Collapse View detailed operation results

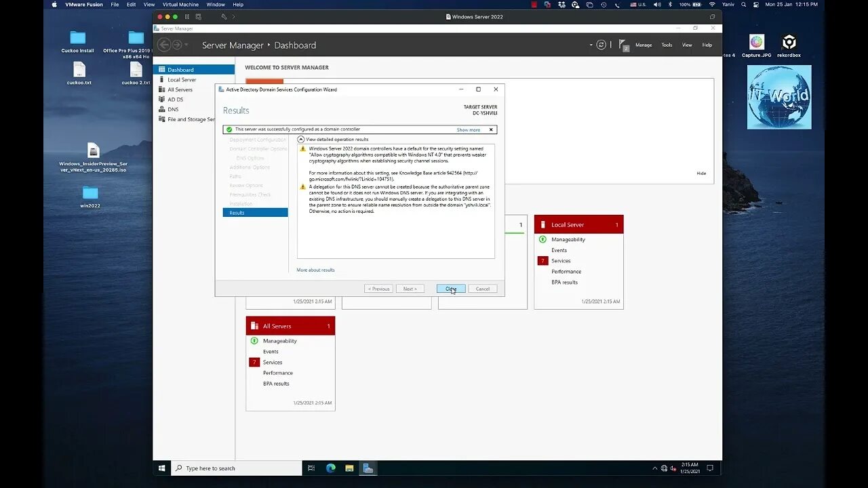(x=301, y=139)
